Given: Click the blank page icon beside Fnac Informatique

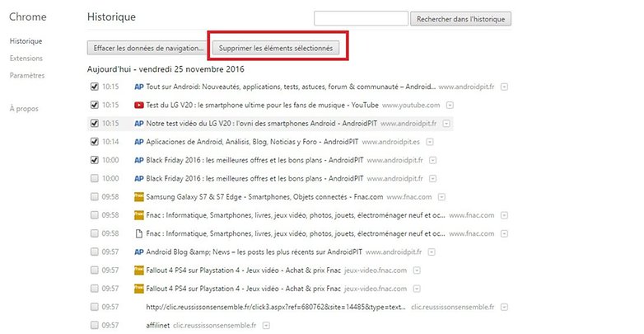Looking at the screenshot, I should pyautogui.click(x=139, y=233).
